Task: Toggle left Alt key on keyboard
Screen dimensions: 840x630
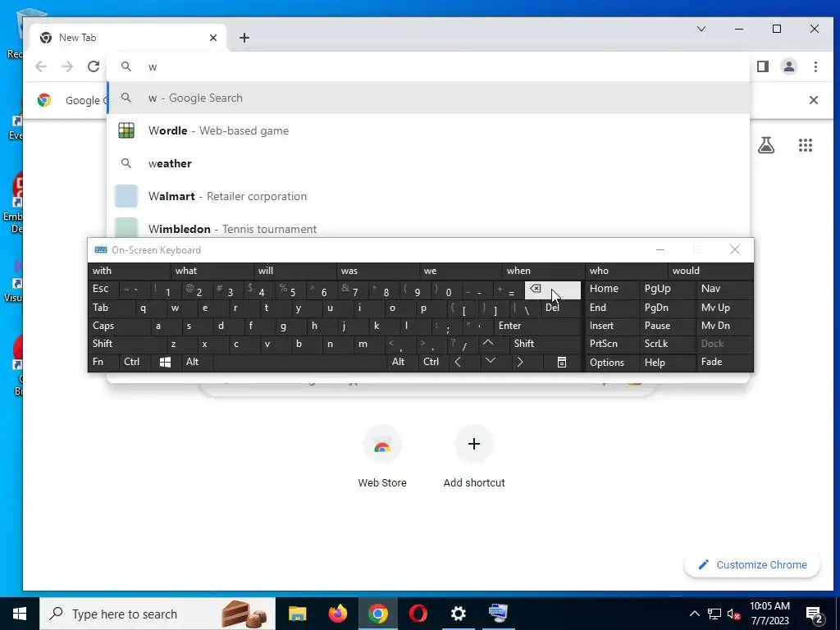Action: (197, 362)
